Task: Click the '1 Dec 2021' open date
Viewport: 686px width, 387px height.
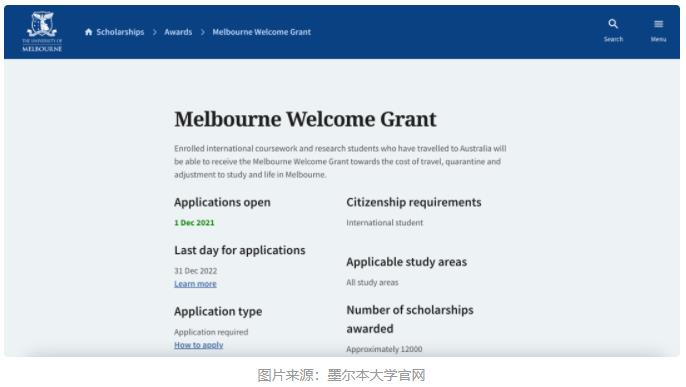Action: [194, 223]
